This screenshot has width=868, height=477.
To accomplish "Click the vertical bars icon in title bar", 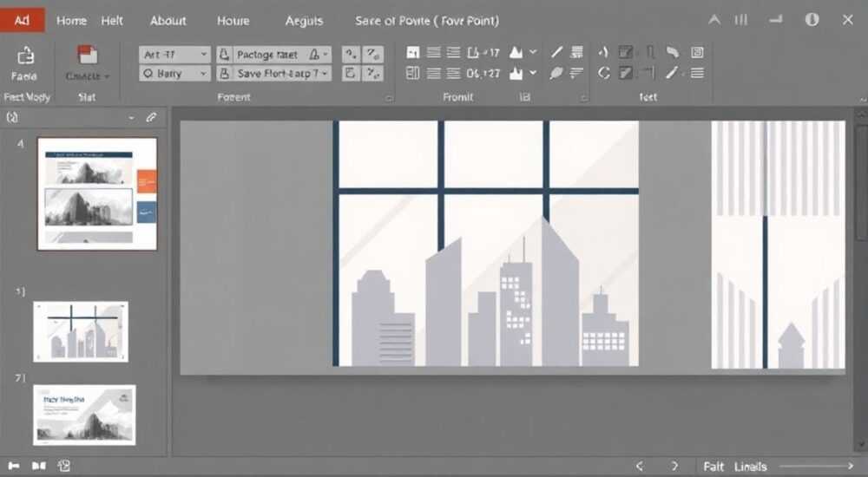I will [x=740, y=20].
